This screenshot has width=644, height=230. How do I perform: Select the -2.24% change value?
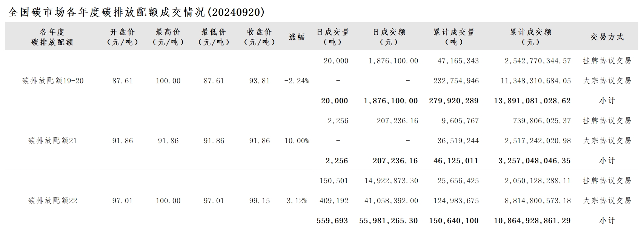click(297, 81)
